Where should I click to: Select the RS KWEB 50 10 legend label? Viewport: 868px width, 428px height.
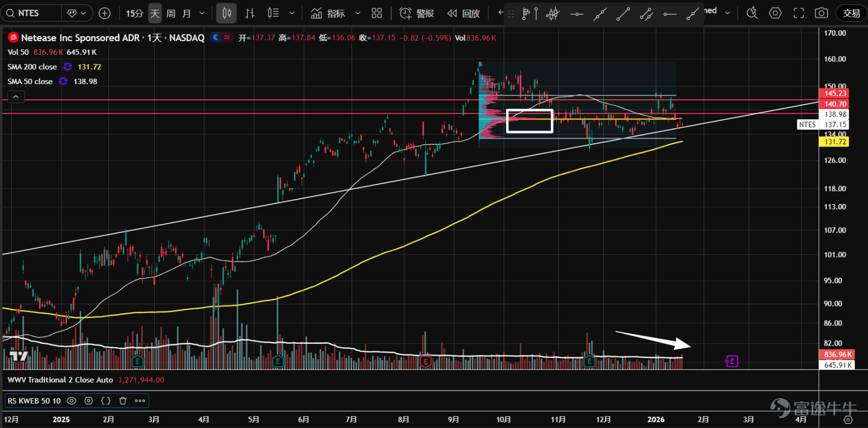coord(34,401)
